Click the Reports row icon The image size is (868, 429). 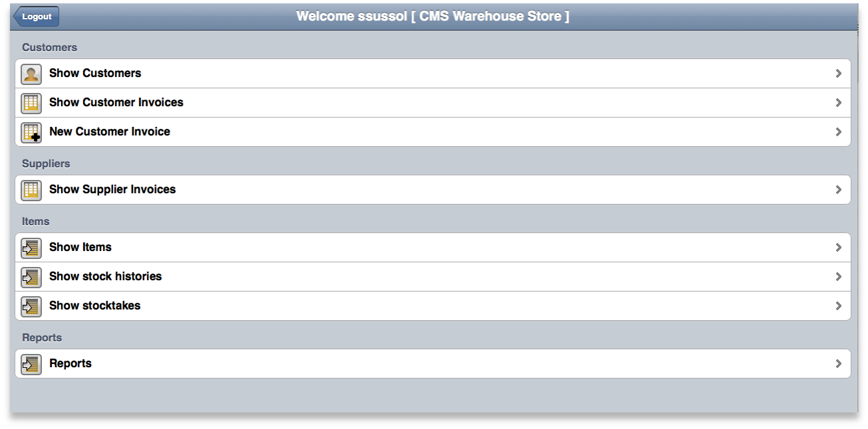point(31,364)
